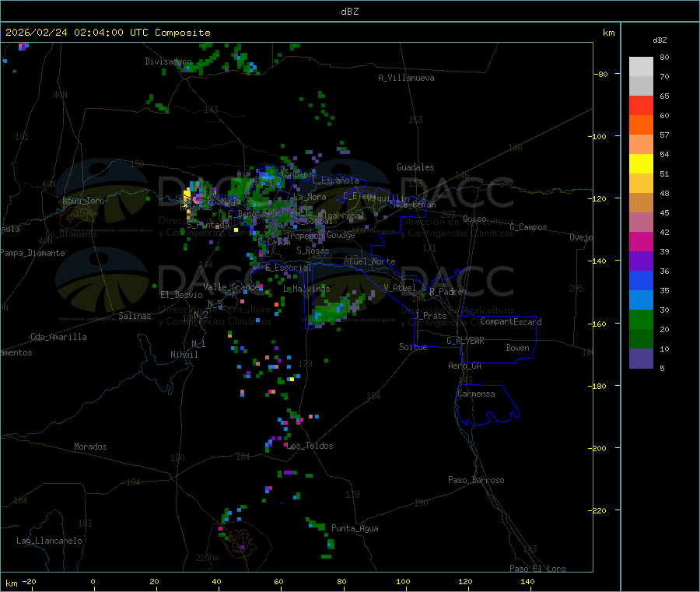Click the Paso_Barroso map label
The image size is (700, 592).
point(476,480)
